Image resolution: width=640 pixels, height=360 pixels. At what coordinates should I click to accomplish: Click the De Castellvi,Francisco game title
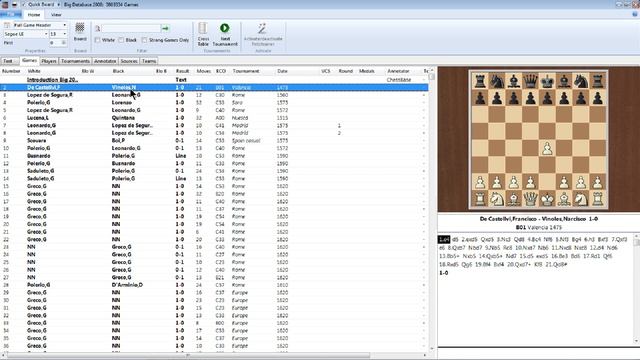click(x=538, y=219)
